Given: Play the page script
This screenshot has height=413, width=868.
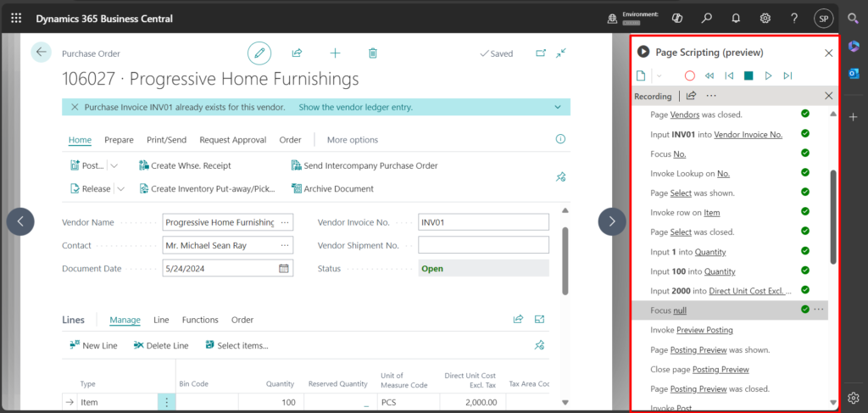Looking at the screenshot, I should pyautogui.click(x=768, y=75).
